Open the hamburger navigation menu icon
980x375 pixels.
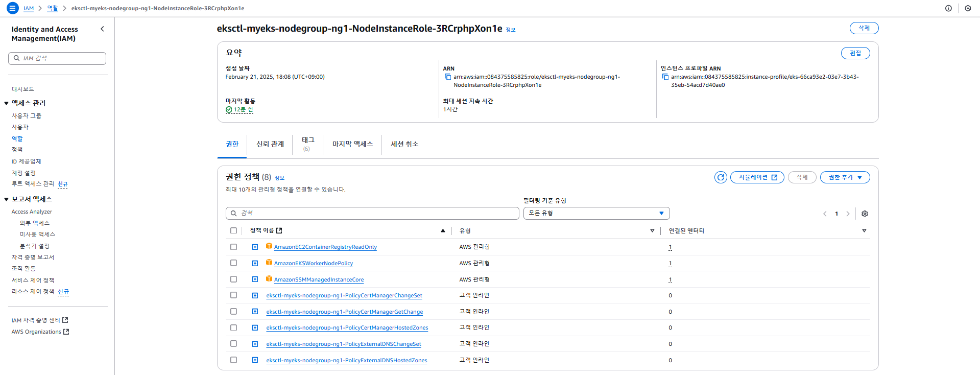[x=13, y=8]
